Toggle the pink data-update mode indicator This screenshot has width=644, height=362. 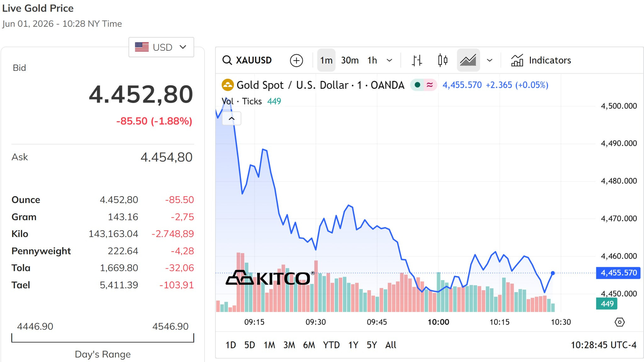(430, 85)
